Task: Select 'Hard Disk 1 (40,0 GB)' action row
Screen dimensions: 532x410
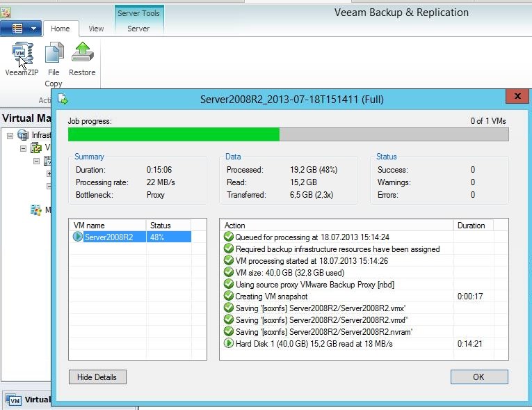Action: pyautogui.click(x=364, y=344)
